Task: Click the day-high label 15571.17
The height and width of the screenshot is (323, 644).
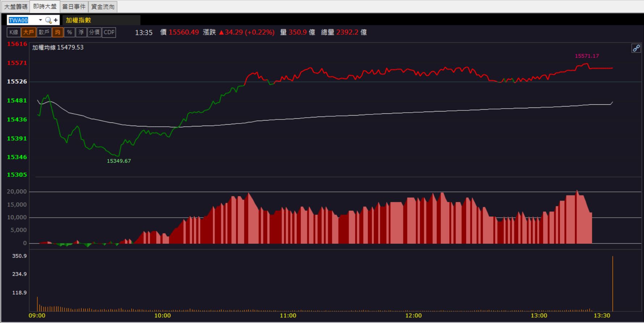Action: point(587,56)
